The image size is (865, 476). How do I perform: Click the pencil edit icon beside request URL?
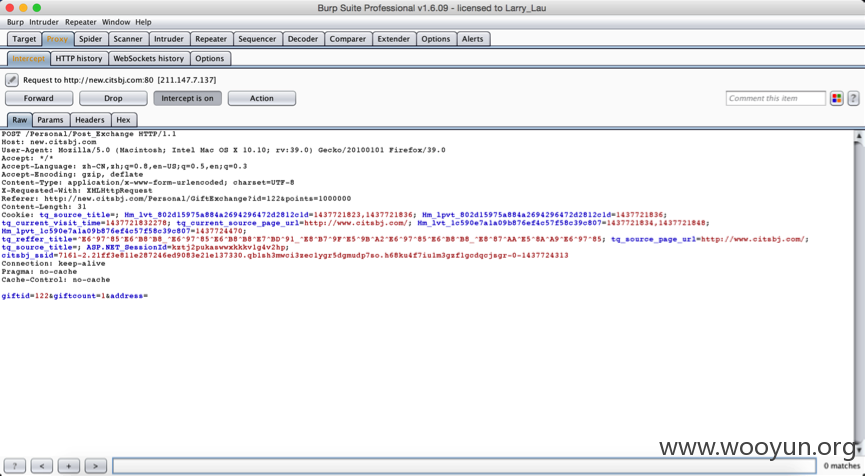12,80
